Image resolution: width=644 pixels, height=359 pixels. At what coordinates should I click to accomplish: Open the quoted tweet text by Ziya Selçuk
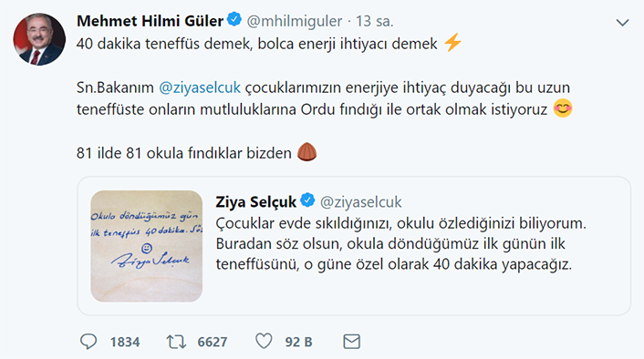click(400, 243)
